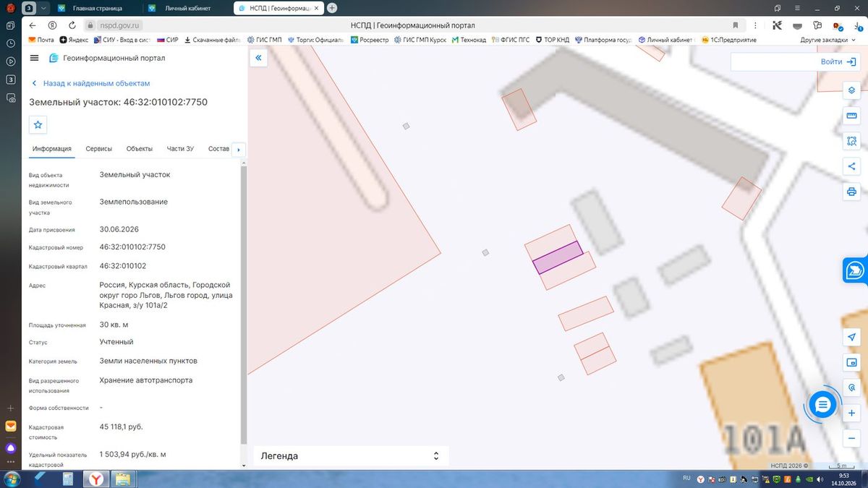Open the portal hamburger menu
The image size is (868, 488).
(35, 58)
